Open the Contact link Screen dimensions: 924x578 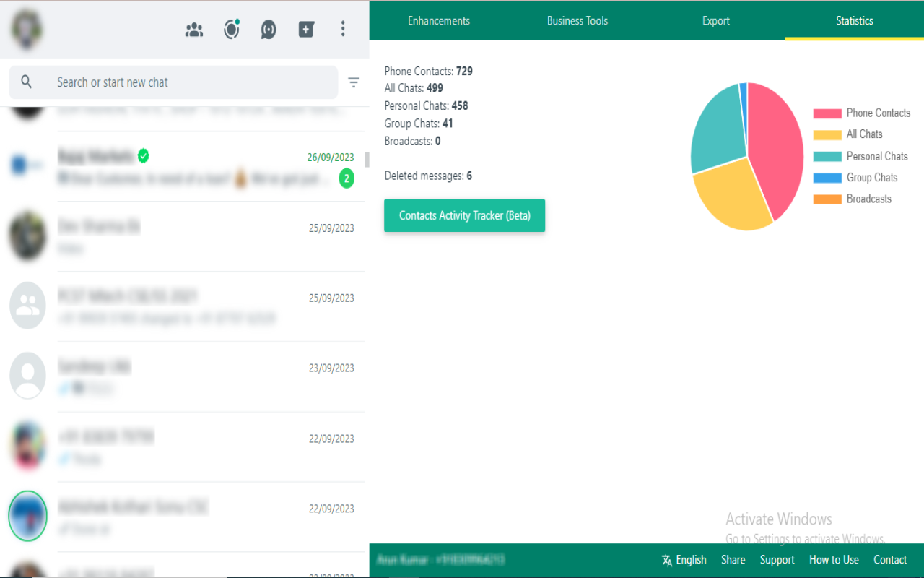(x=890, y=560)
